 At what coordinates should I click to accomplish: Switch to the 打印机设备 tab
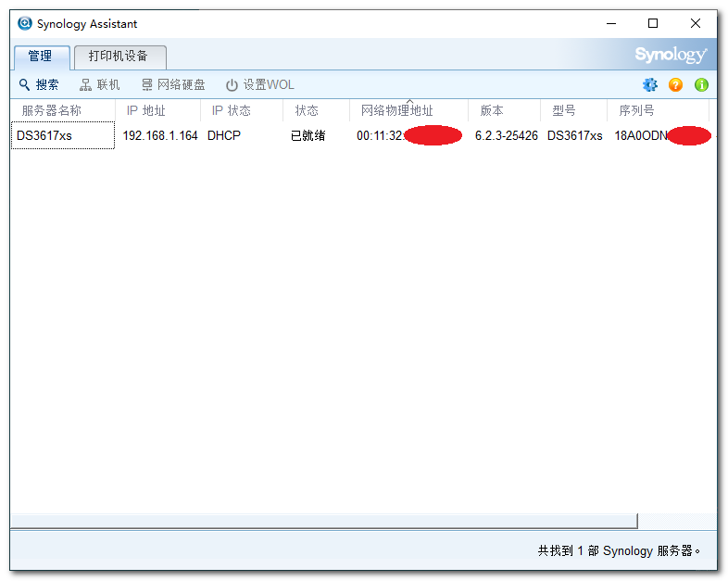[x=119, y=57]
